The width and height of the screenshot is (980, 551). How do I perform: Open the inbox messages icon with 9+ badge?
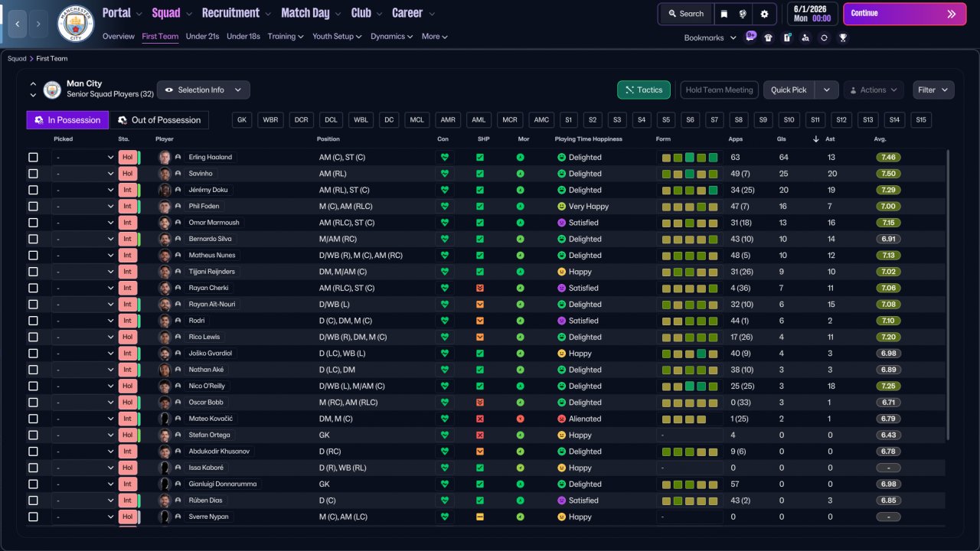[x=750, y=37]
